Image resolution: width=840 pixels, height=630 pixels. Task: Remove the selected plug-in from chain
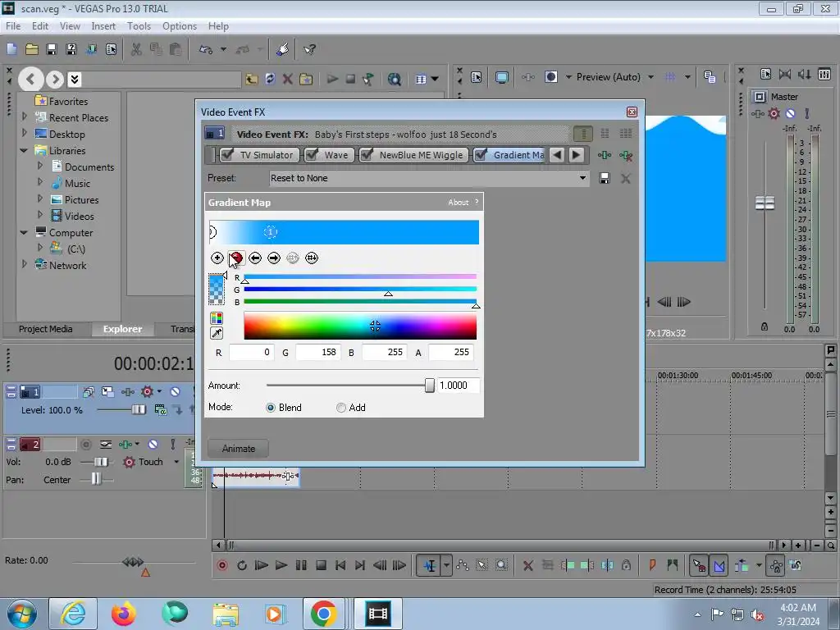click(625, 155)
